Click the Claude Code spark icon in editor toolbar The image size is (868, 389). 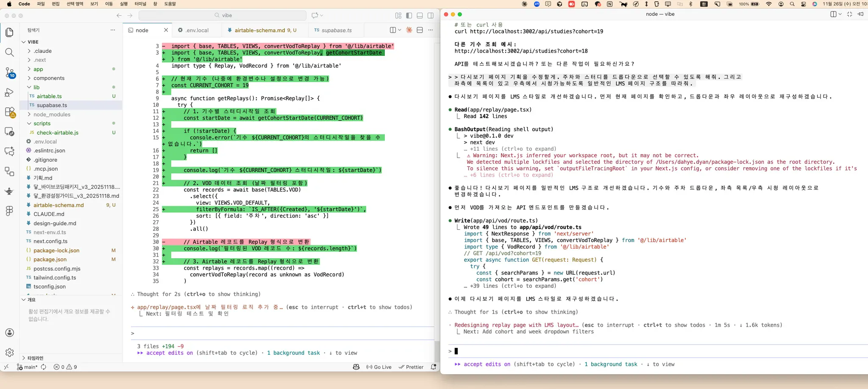coord(409,30)
